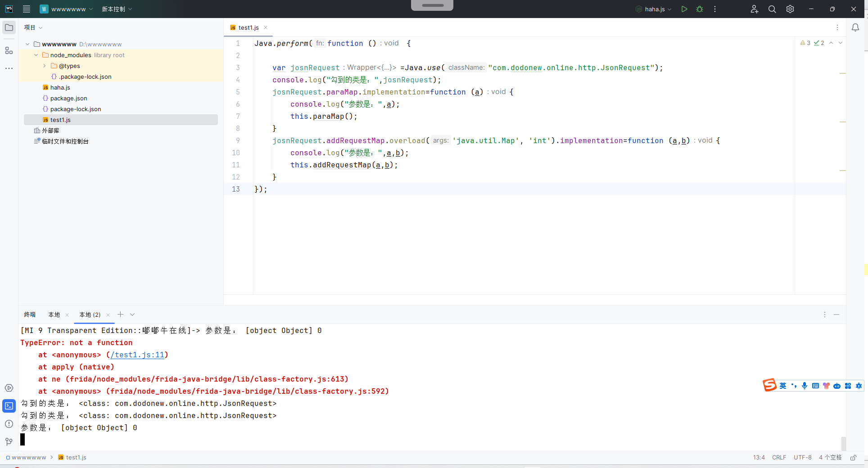Collapse the wwwwwww root folder

point(27,44)
